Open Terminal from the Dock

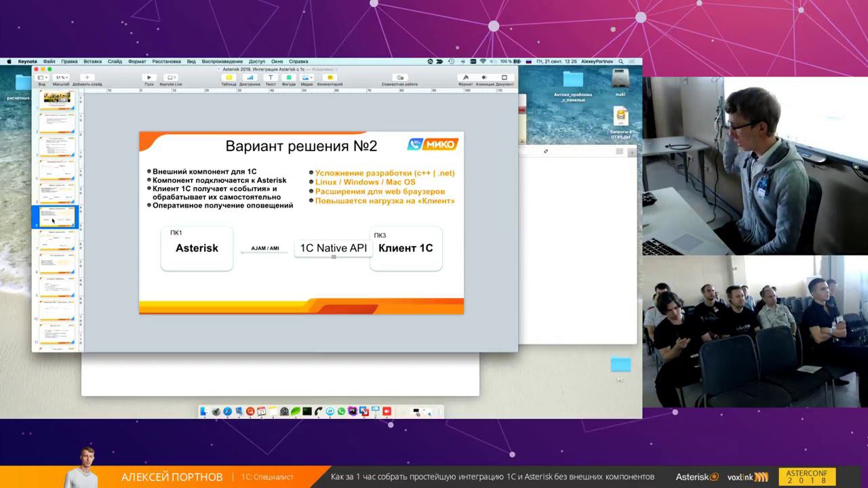[307, 411]
